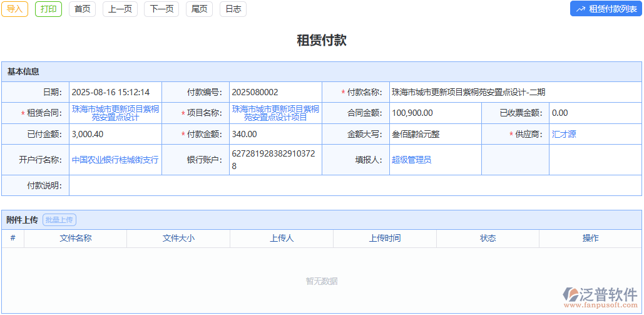Click the 文件名称 column header
Screen dimensions: 644x315
click(x=76, y=238)
